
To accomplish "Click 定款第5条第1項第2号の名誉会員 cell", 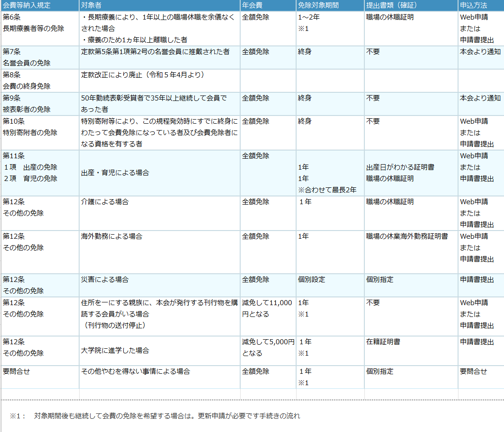I will click(x=155, y=51).
